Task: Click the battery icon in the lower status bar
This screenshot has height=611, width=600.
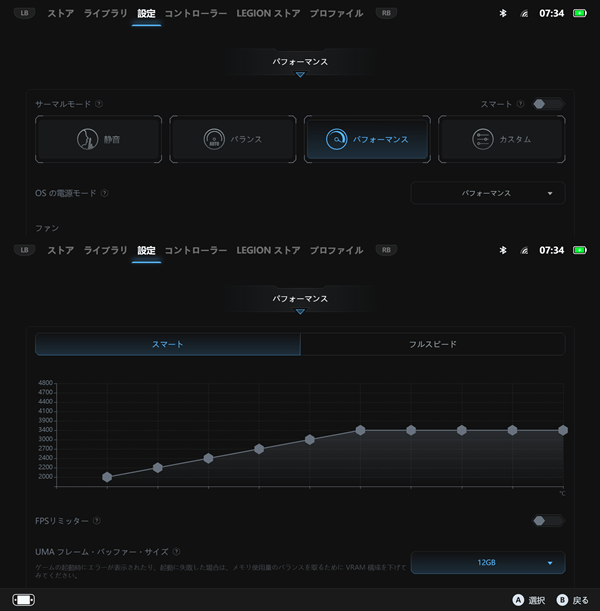Action: [x=580, y=250]
